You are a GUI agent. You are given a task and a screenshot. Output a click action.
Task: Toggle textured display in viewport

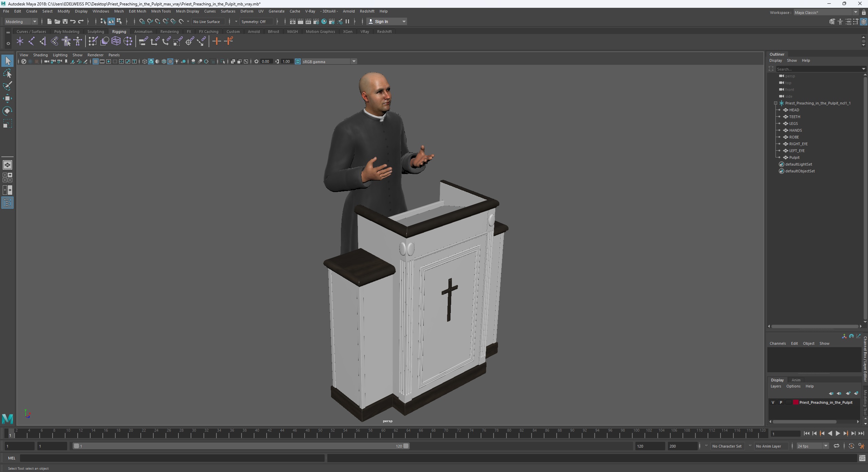coord(170,61)
